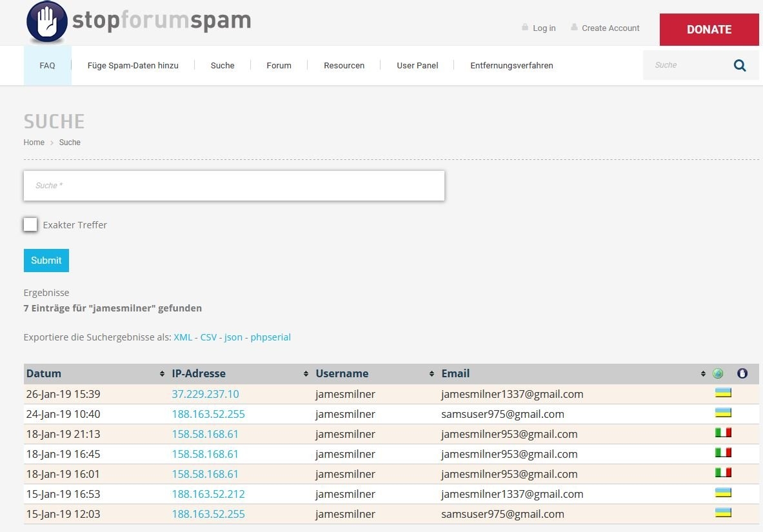Open the Forum menu item
The image size is (763, 532).
pyautogui.click(x=279, y=65)
